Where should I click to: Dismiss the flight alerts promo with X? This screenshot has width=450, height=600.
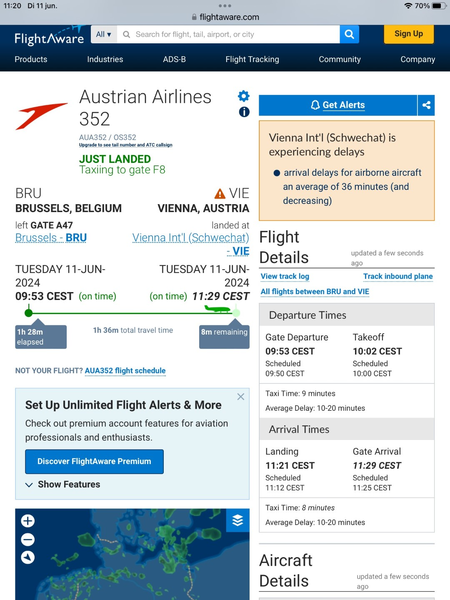tap(241, 397)
